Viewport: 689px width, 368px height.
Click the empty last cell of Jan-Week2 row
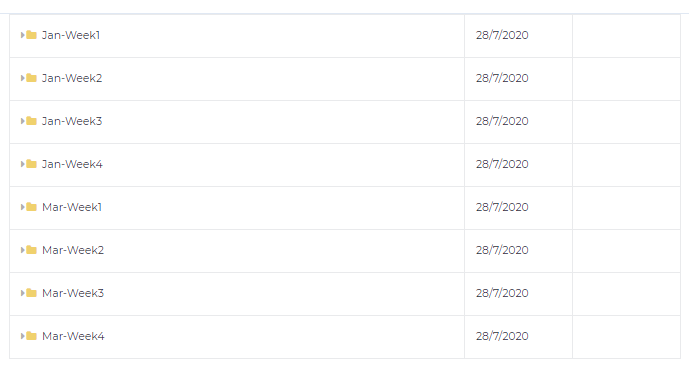click(x=627, y=79)
